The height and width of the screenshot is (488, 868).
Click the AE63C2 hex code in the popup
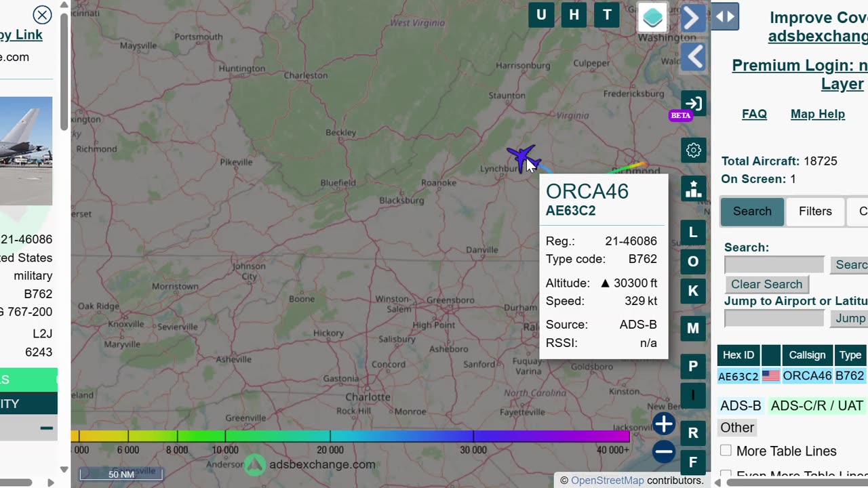pyautogui.click(x=571, y=211)
